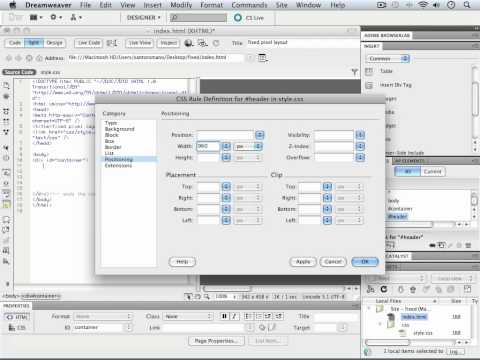Open the Placement Top value dropdown
Viewport: 480px width, 360px height.
point(226,187)
